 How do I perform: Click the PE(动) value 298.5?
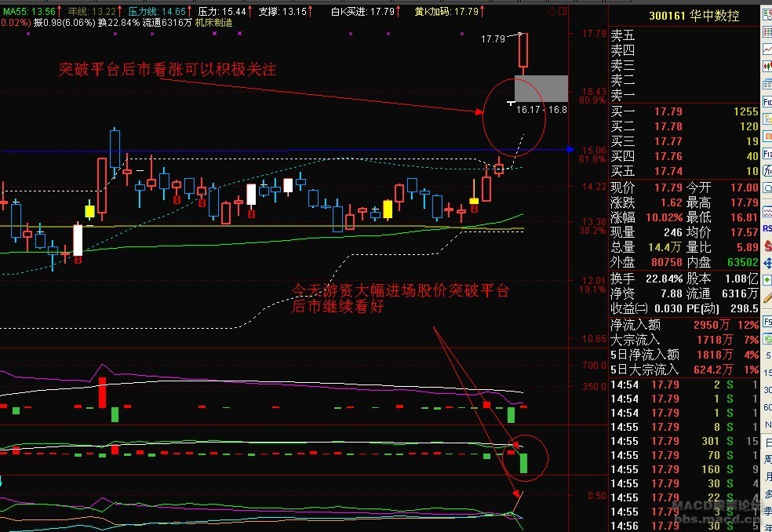[745, 309]
